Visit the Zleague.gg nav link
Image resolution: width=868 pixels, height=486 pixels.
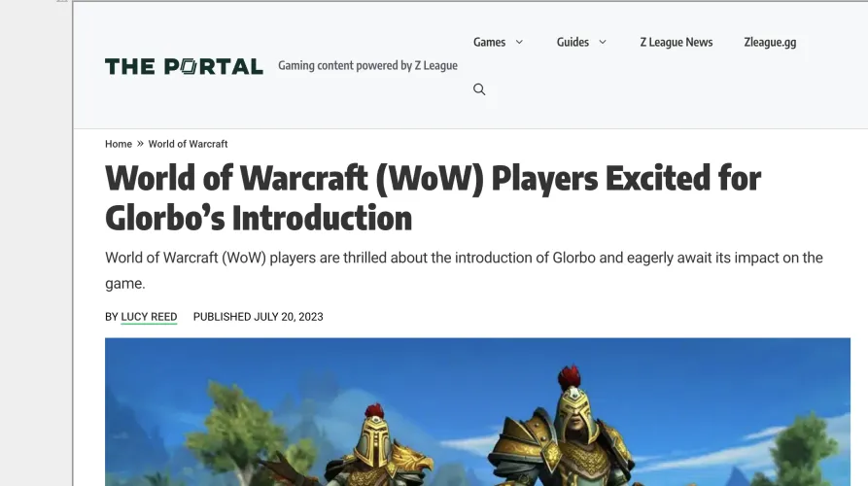click(770, 42)
